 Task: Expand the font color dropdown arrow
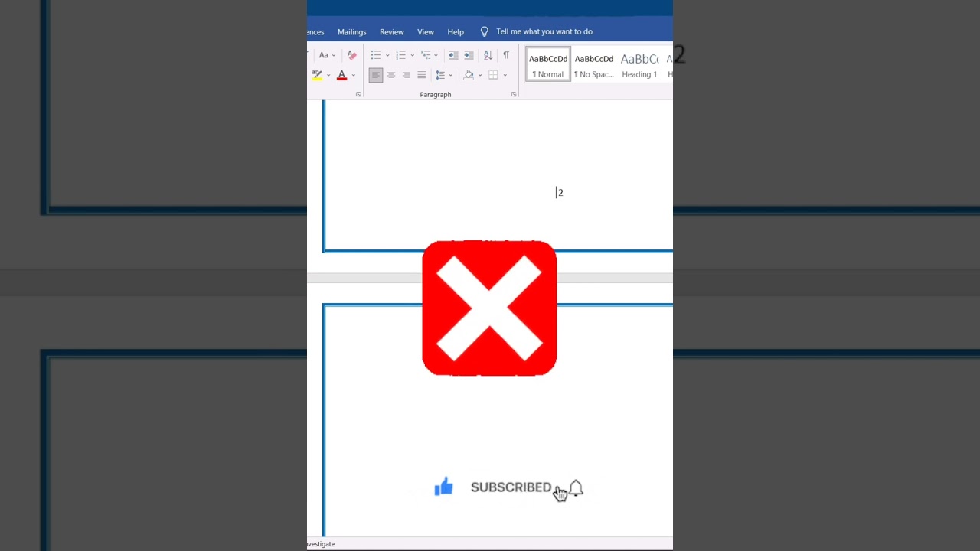coord(353,75)
